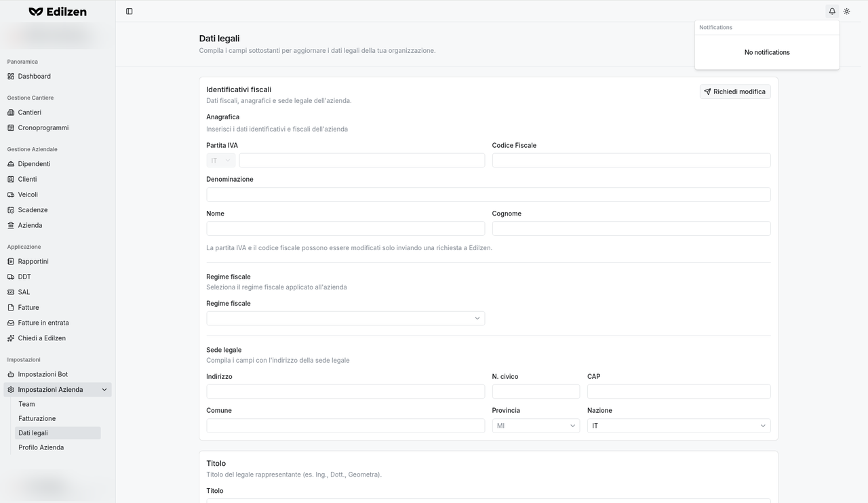Open the Provincia dropdown

[536, 426]
